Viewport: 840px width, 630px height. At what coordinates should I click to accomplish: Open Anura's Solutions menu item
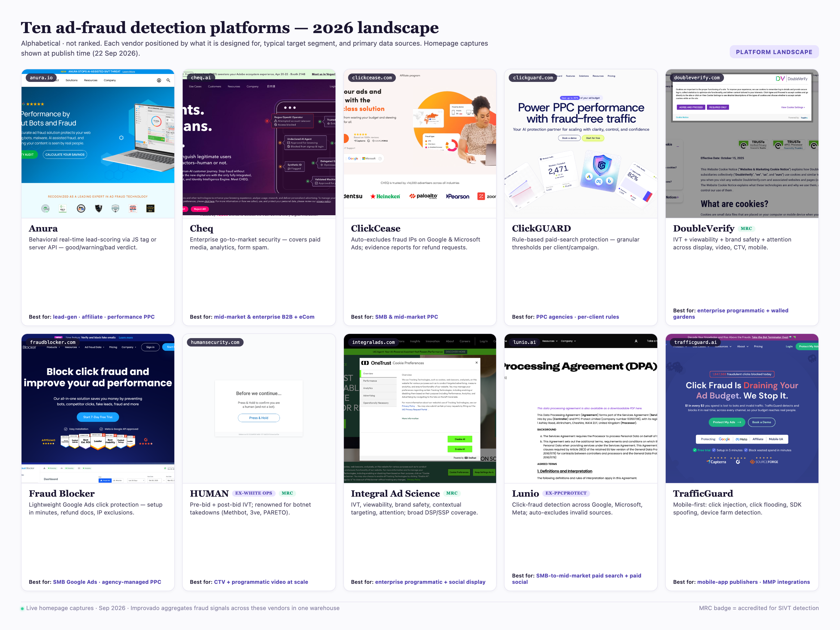click(x=71, y=80)
